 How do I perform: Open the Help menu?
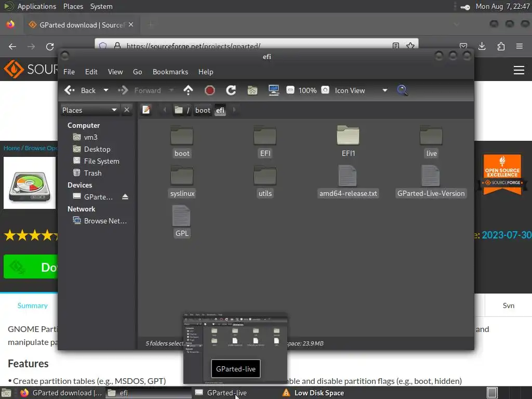tap(206, 72)
